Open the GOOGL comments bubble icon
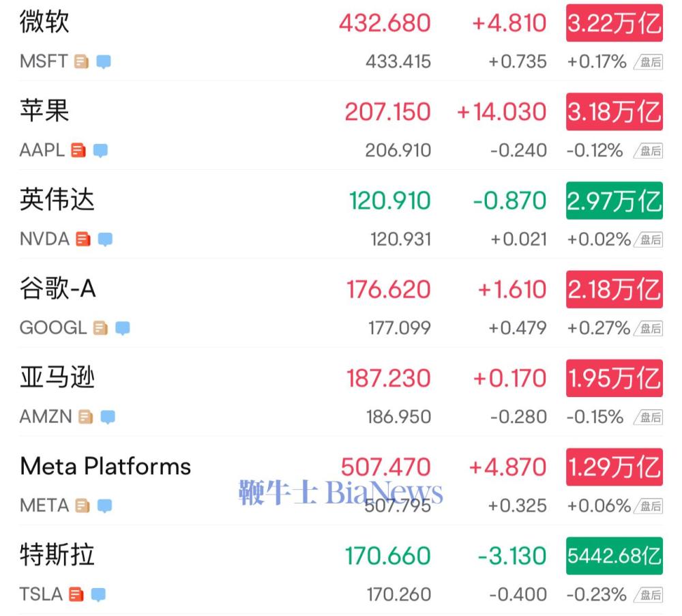The width and height of the screenshot is (682, 616). click(123, 328)
